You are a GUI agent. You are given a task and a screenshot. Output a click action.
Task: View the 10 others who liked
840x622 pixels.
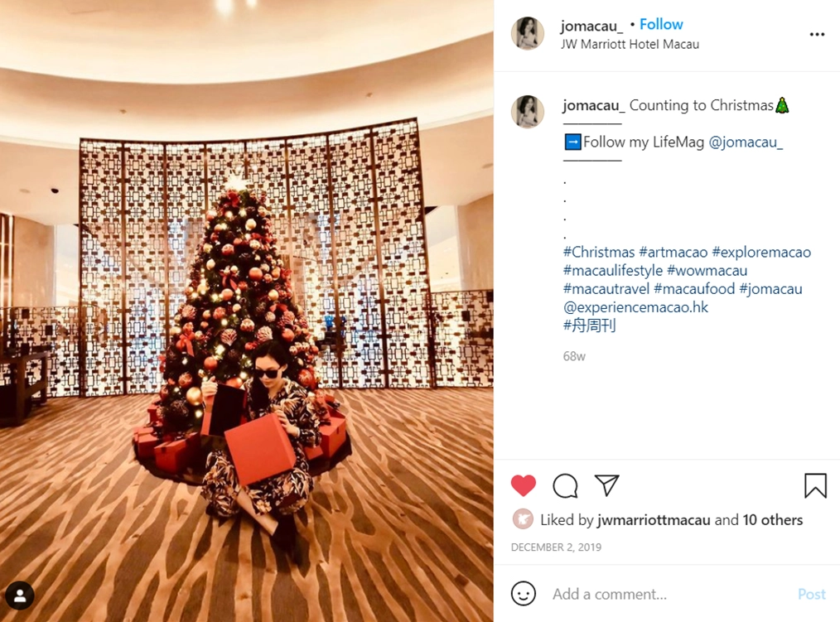click(772, 519)
